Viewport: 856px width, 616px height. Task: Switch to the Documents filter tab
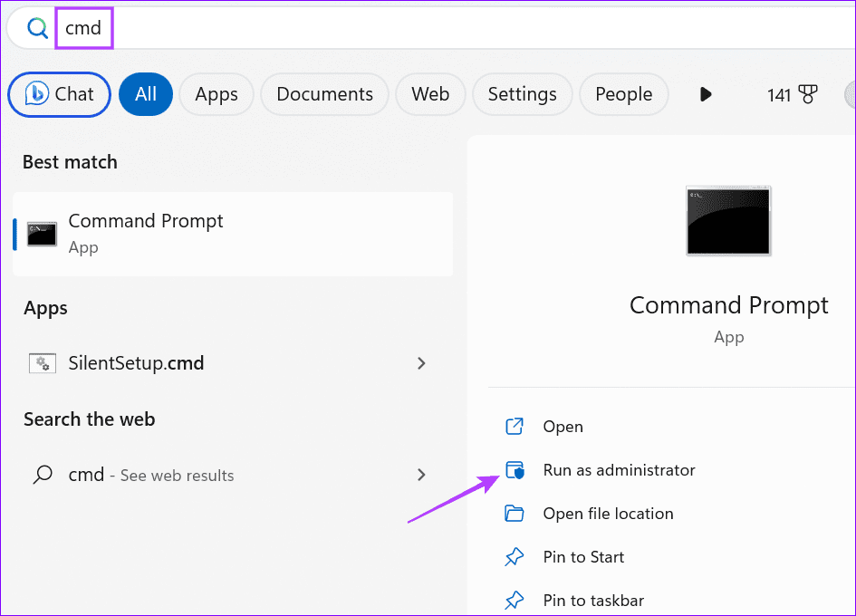pos(324,94)
